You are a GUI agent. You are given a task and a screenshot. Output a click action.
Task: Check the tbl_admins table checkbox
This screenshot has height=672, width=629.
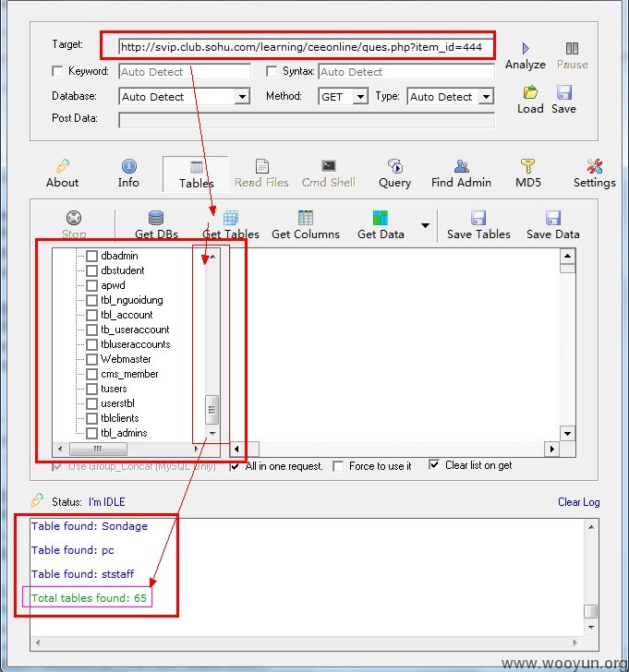(91, 433)
